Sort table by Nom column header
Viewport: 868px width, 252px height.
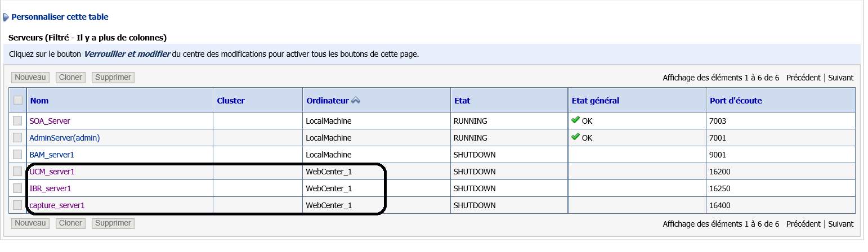(39, 101)
